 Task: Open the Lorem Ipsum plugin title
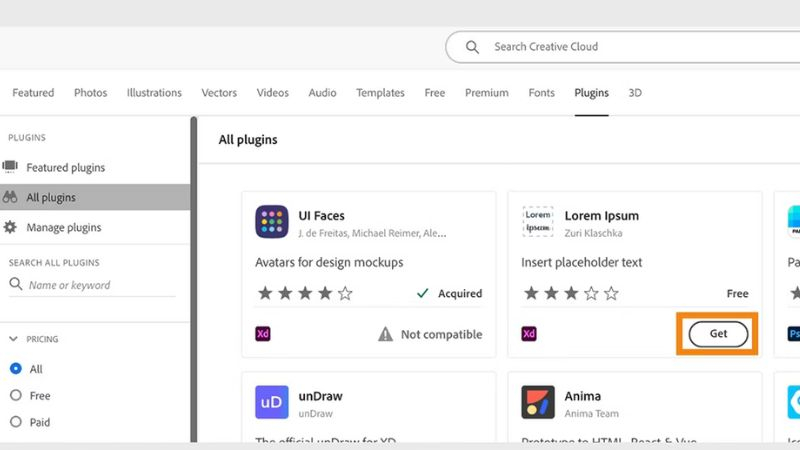[602, 216]
